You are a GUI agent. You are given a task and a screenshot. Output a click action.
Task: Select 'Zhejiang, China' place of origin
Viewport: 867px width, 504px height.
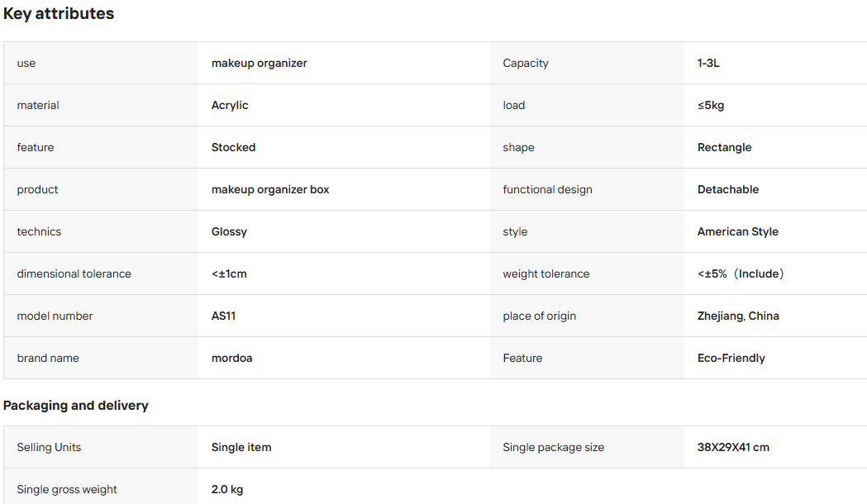coord(738,316)
